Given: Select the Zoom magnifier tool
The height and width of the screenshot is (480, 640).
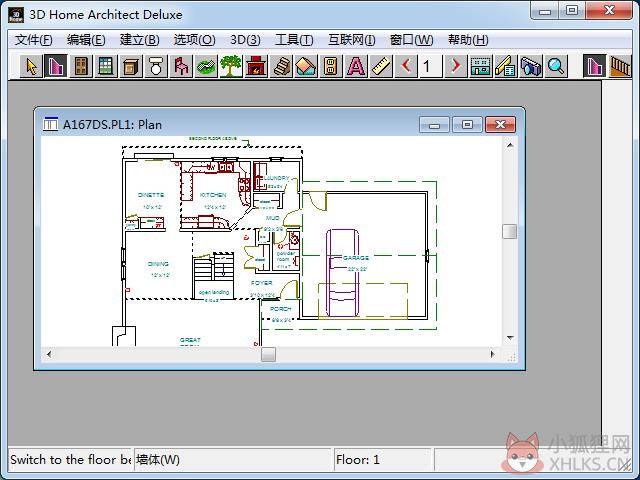Looking at the screenshot, I should [556, 66].
